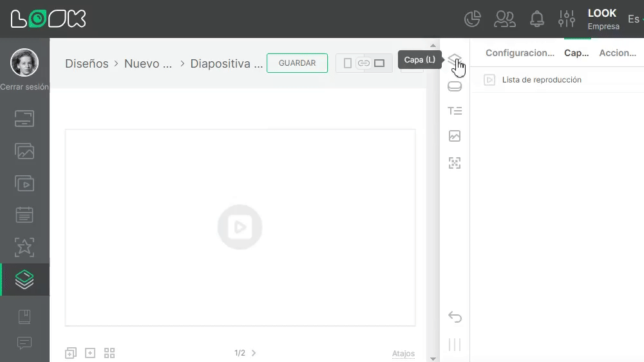Add a new slide

[x=90, y=353]
